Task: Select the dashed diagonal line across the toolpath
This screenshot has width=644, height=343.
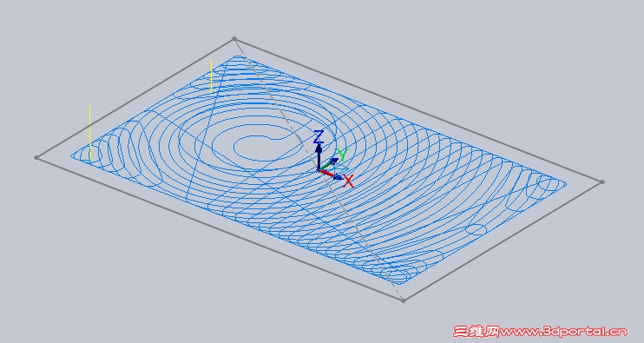Action: coord(319,169)
